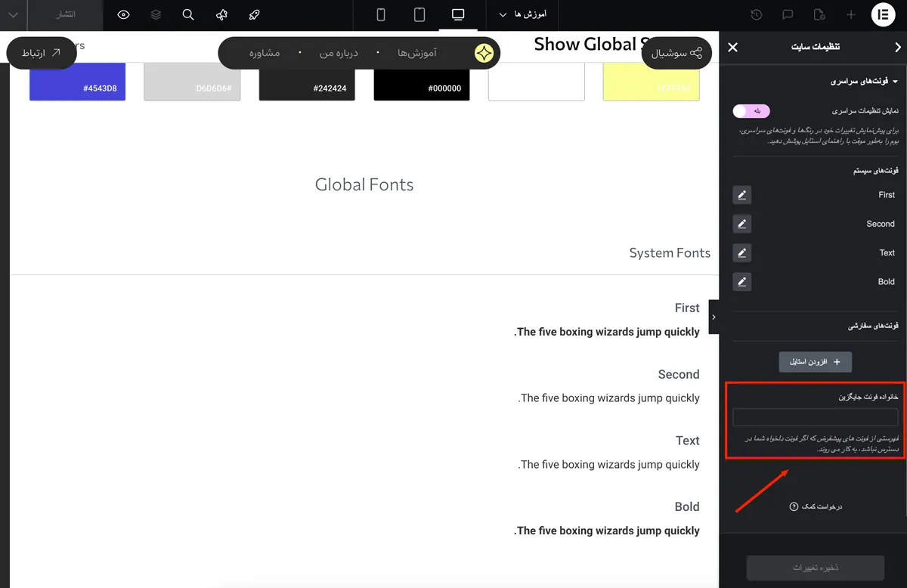Switch to desktop responsive view

click(x=457, y=15)
